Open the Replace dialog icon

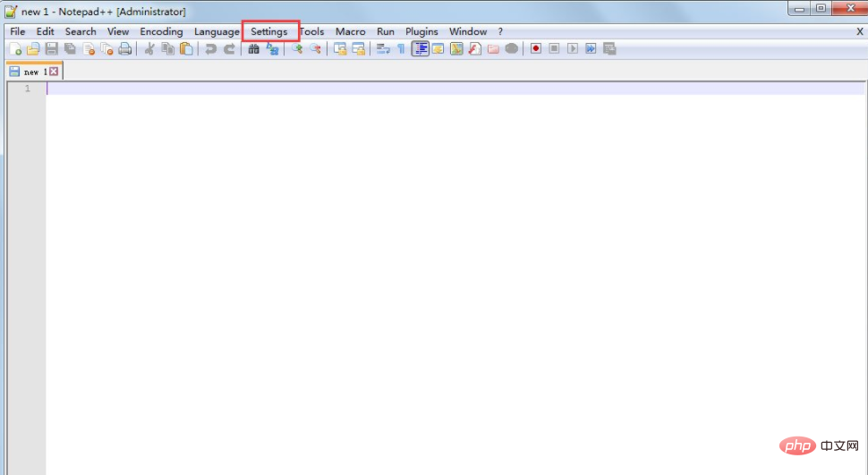pos(272,48)
